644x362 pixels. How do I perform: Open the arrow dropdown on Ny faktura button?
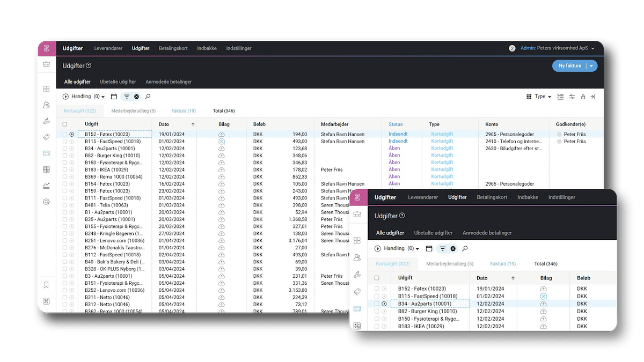click(591, 66)
